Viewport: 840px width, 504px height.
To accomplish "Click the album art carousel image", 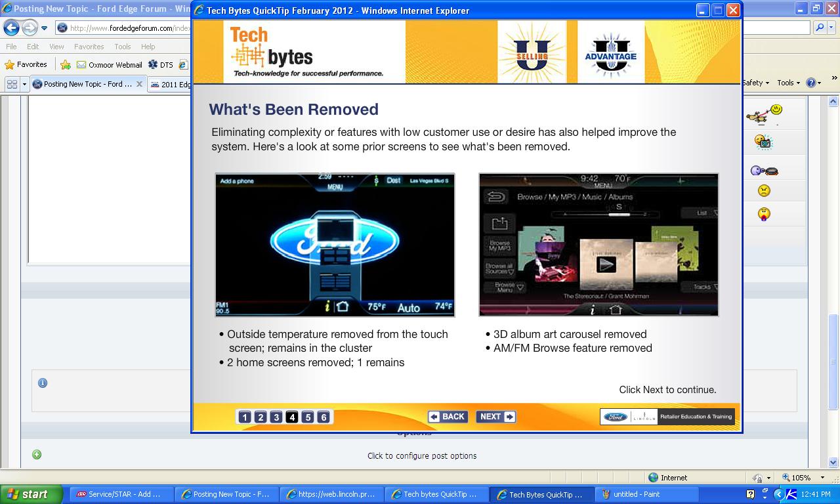I will click(x=598, y=244).
